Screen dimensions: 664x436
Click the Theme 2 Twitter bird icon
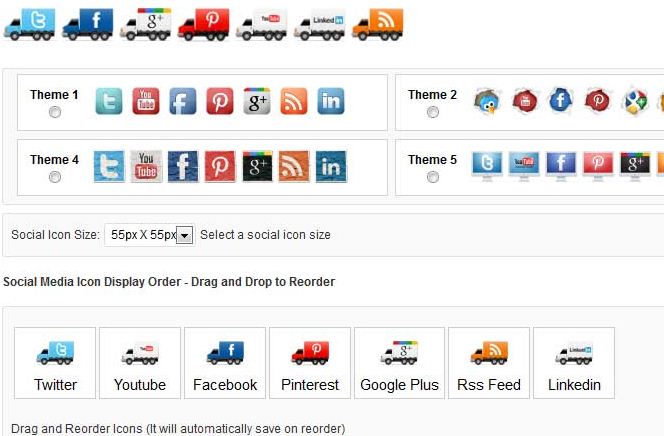coord(487,102)
